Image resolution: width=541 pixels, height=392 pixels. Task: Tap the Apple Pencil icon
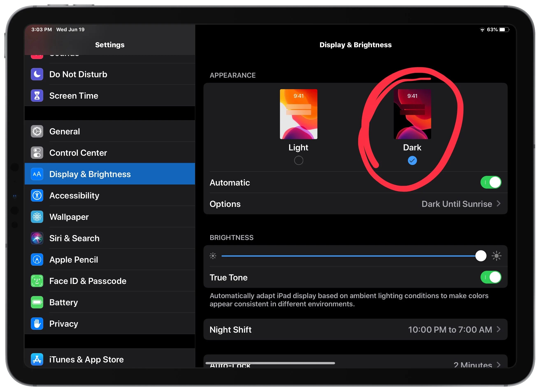tap(37, 260)
